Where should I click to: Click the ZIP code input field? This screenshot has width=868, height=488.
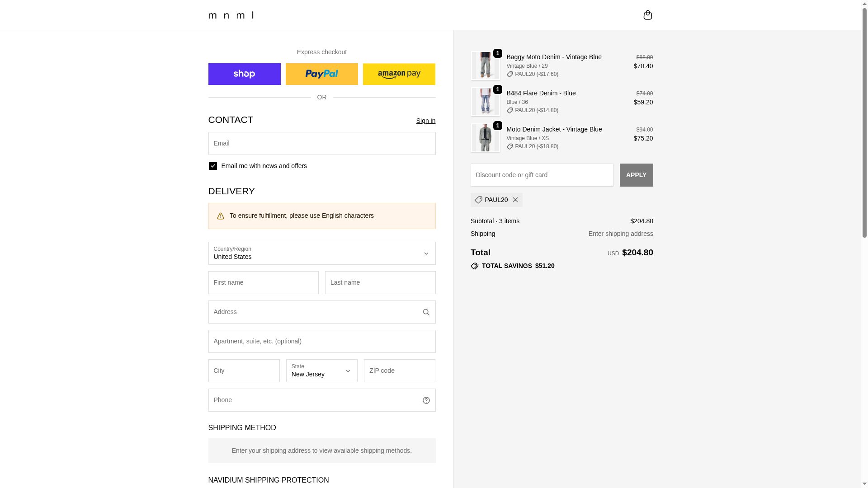click(x=399, y=371)
